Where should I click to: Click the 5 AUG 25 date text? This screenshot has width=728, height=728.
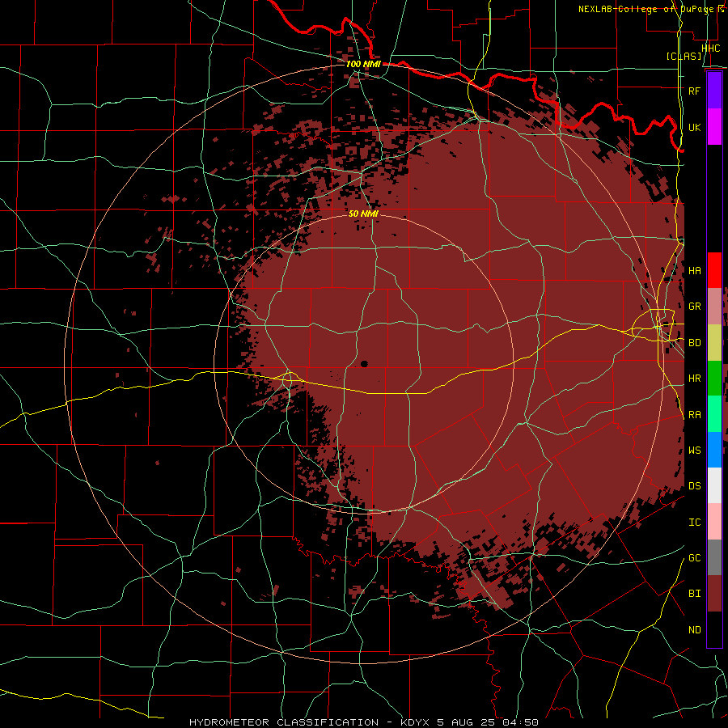coord(467,722)
